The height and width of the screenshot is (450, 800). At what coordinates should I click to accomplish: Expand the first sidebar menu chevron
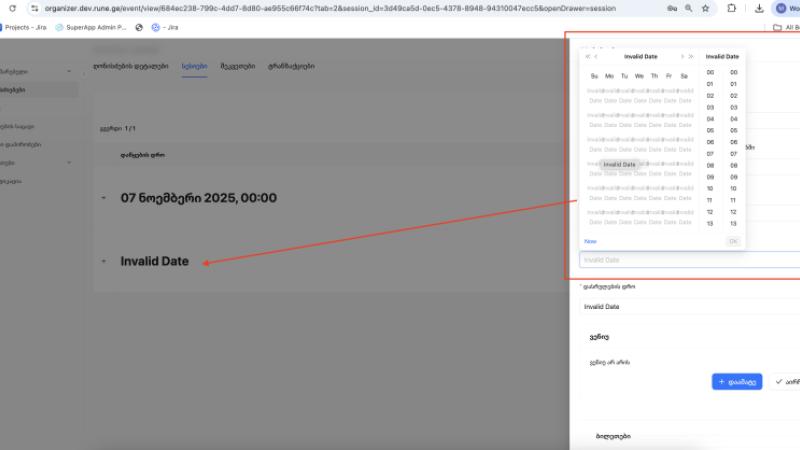point(68,71)
